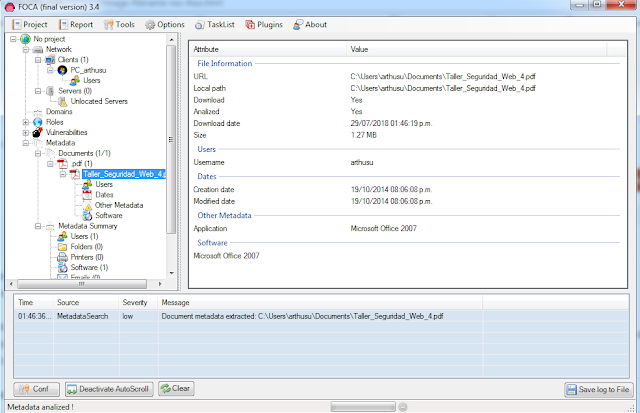This screenshot has height=413, width=640.
Task: Collapse the Servers (0) node
Action: (x=38, y=91)
